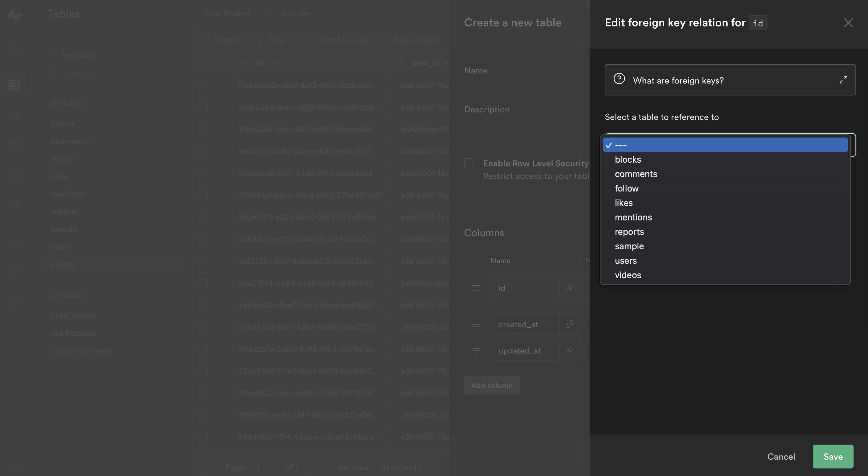Choose 'mentions' from the table list
Screen dimensions: 868x476
click(x=633, y=217)
